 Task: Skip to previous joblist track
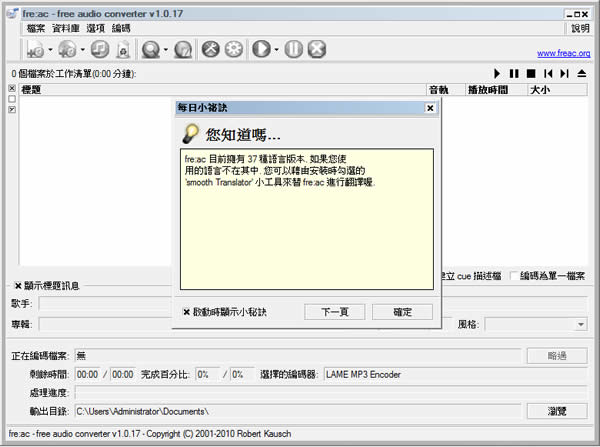point(548,73)
